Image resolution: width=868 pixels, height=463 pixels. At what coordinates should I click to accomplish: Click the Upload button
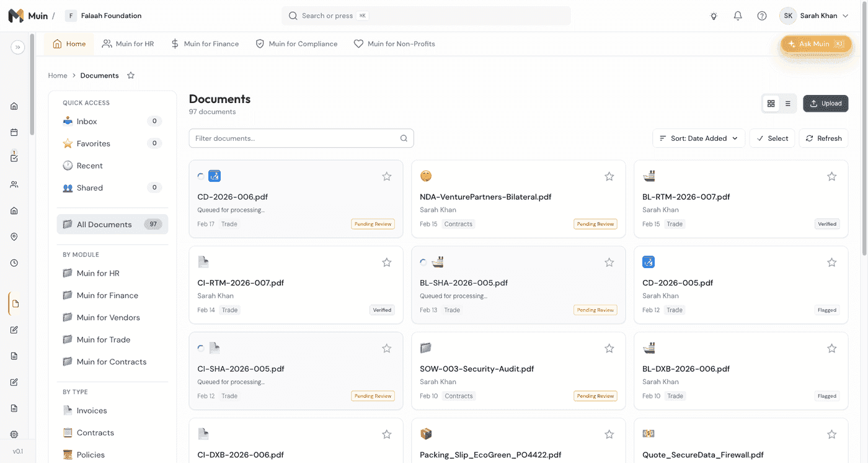click(x=825, y=104)
